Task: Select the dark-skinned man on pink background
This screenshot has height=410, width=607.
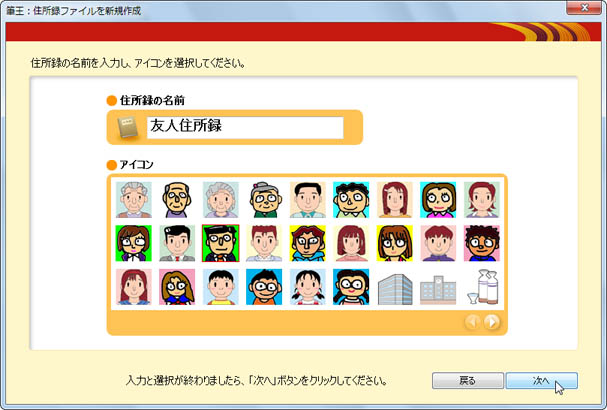Action: (481, 242)
